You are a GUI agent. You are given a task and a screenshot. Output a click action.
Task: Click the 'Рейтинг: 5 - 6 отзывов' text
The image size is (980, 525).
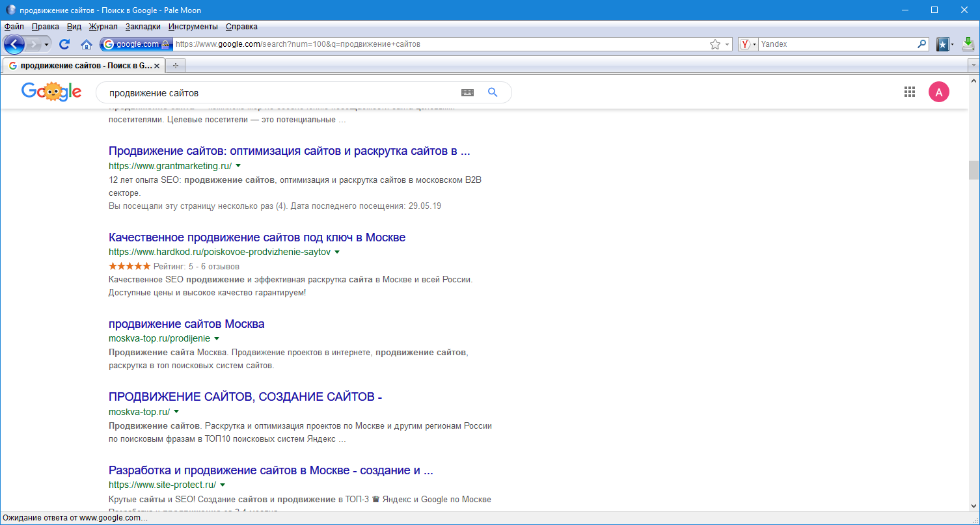pyautogui.click(x=197, y=266)
